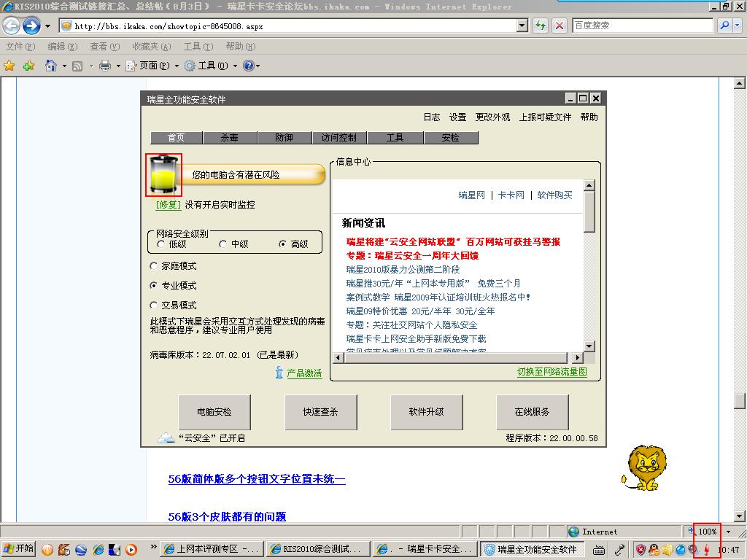This screenshot has width=747, height=560.
Task: Click the news panel vertical scrollbar thumb
Action: click(x=589, y=212)
